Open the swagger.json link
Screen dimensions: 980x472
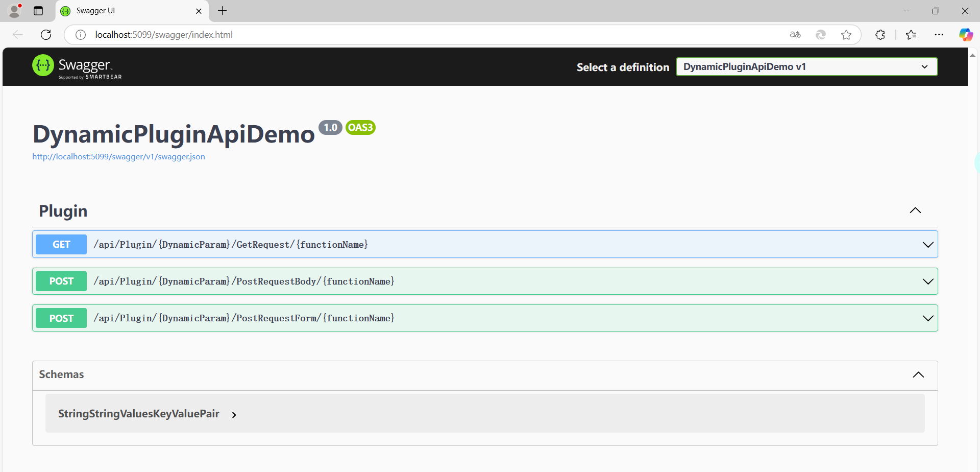click(118, 157)
